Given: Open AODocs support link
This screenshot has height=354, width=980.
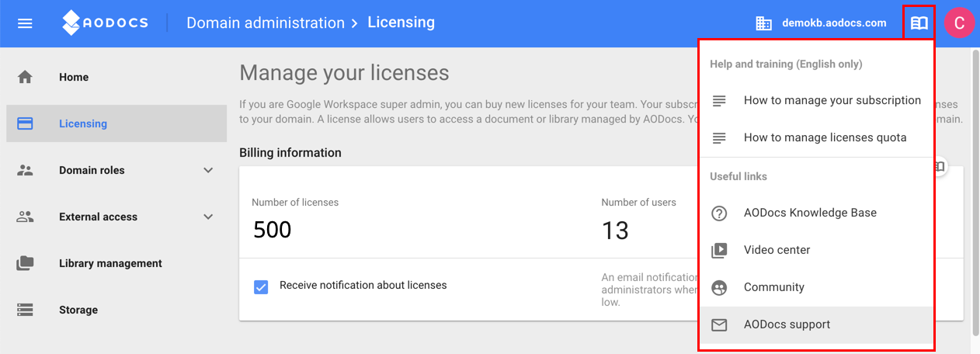Looking at the screenshot, I should point(815,324).
